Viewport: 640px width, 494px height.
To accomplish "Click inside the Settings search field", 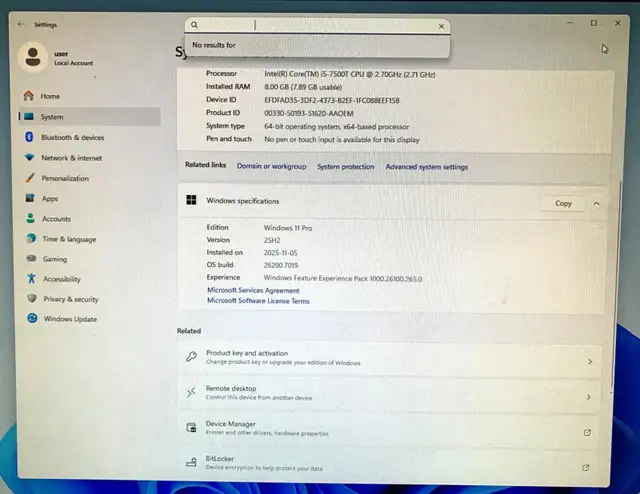I will pyautogui.click(x=317, y=25).
